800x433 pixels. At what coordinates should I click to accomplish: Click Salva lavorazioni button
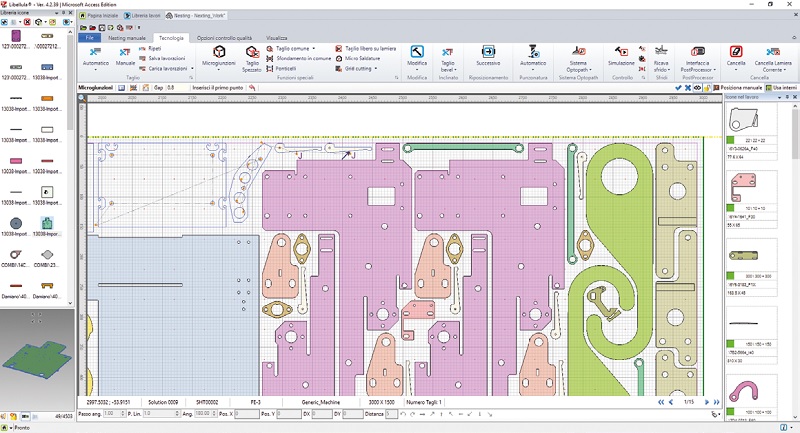[167, 58]
